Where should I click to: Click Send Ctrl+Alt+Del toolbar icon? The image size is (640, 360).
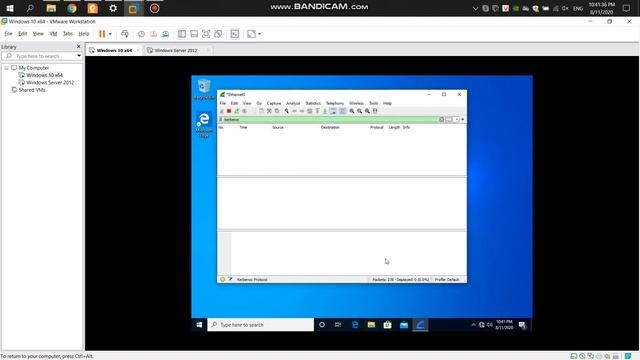[125, 34]
